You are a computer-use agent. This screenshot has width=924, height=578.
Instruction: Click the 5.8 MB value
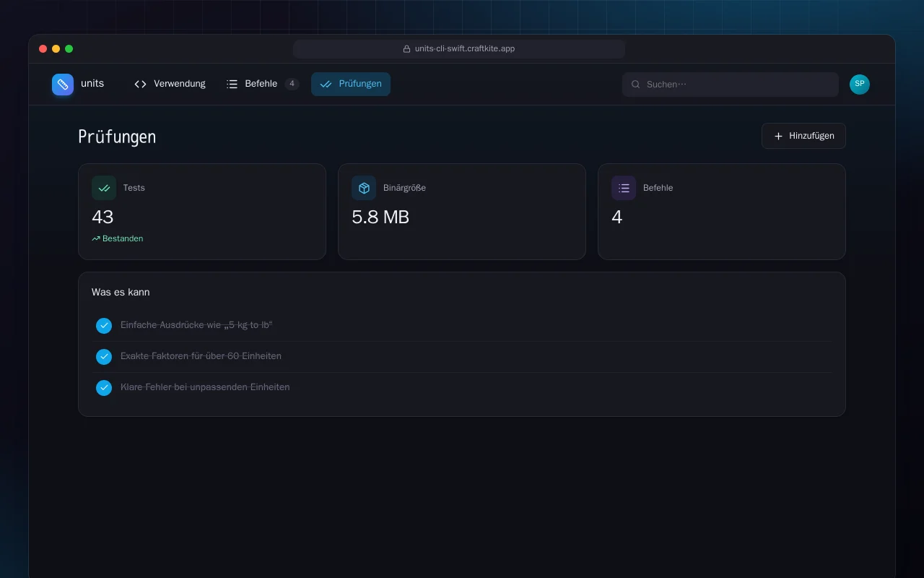tap(380, 217)
